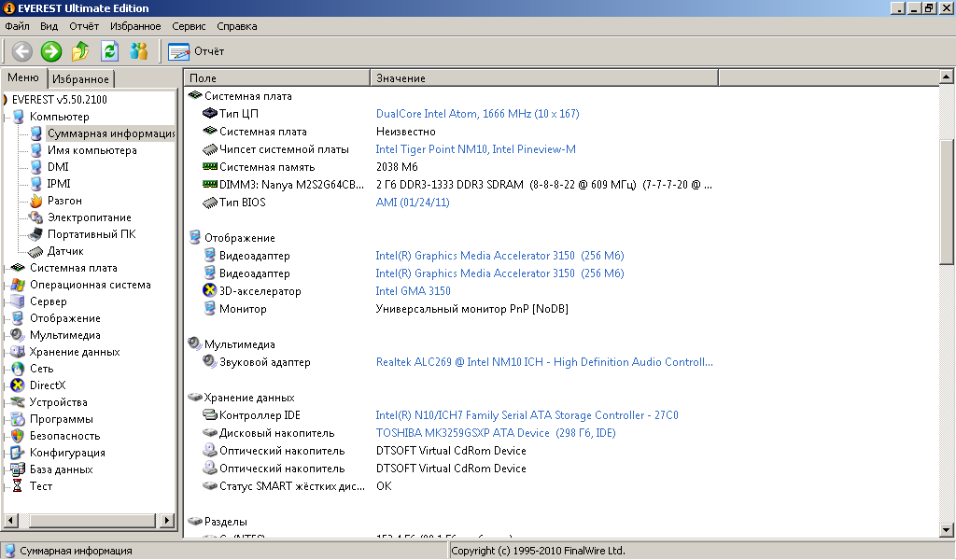Open TOSHIBA MK3259GSXP ATA Device link

[496, 433]
